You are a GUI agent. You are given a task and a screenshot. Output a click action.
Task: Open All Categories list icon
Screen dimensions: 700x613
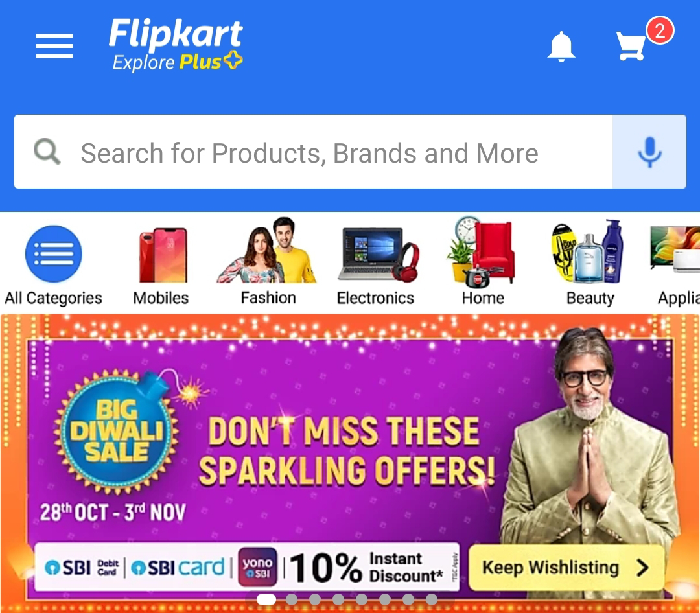click(x=54, y=253)
